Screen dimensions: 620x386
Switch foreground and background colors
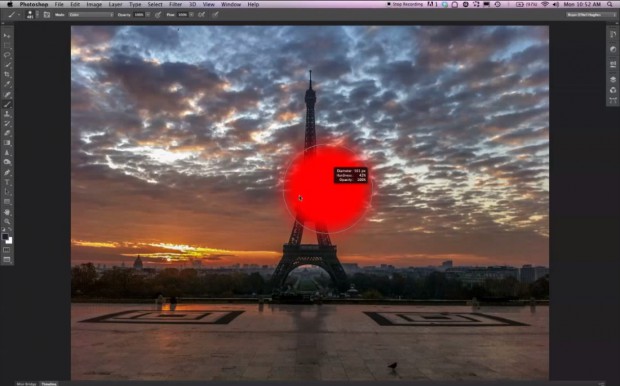click(x=10, y=229)
